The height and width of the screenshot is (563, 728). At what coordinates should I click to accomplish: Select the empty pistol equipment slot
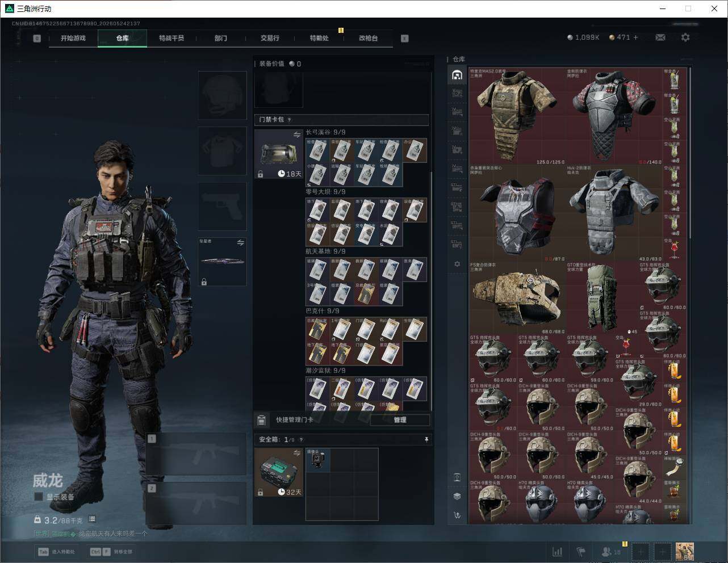tap(223, 206)
